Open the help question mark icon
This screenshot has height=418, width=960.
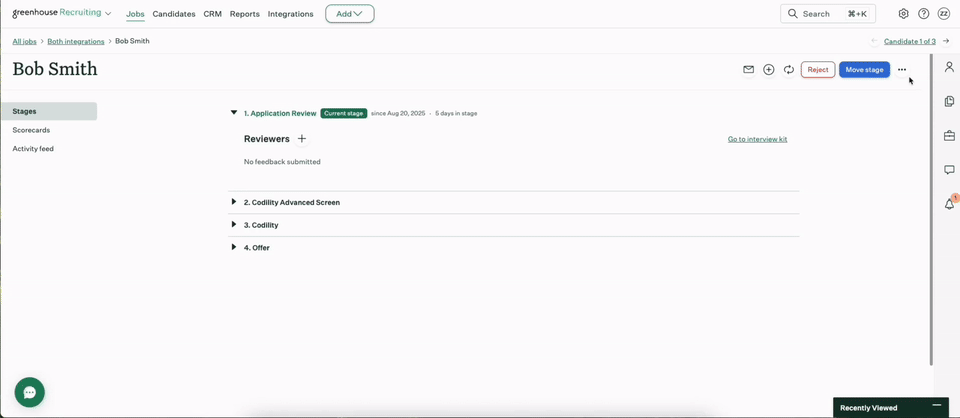coord(924,13)
